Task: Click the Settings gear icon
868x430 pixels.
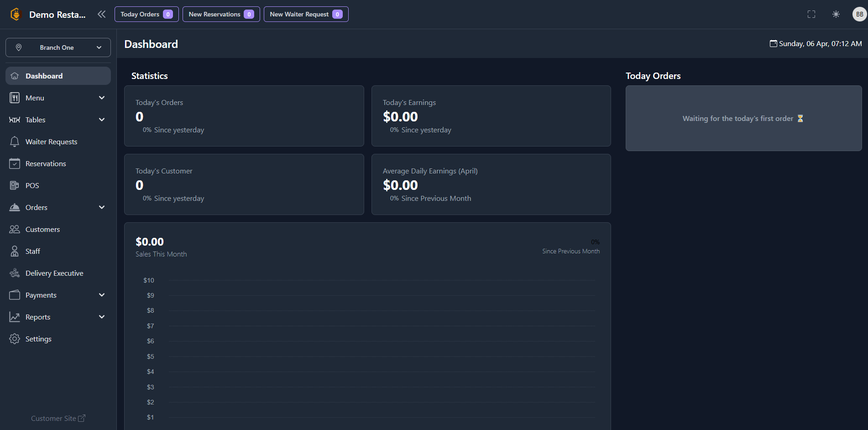Action: 15,339
